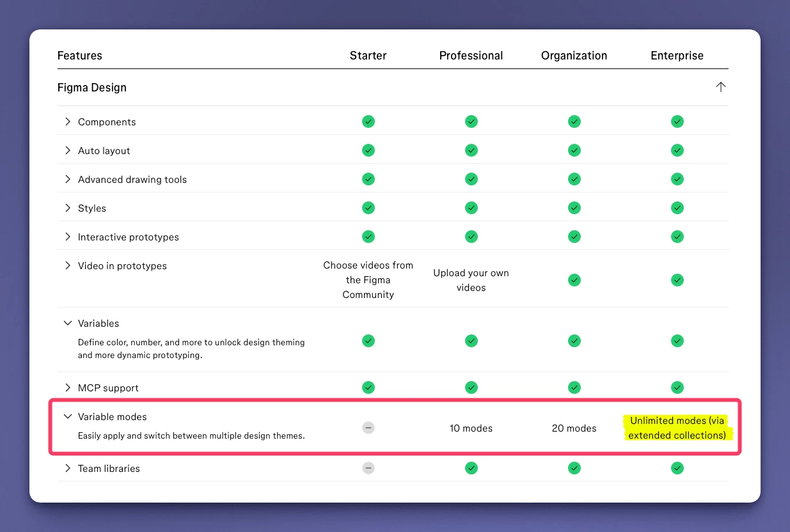Click the Professional checkmark for Components
Image resolution: width=790 pixels, height=532 pixels.
point(471,121)
